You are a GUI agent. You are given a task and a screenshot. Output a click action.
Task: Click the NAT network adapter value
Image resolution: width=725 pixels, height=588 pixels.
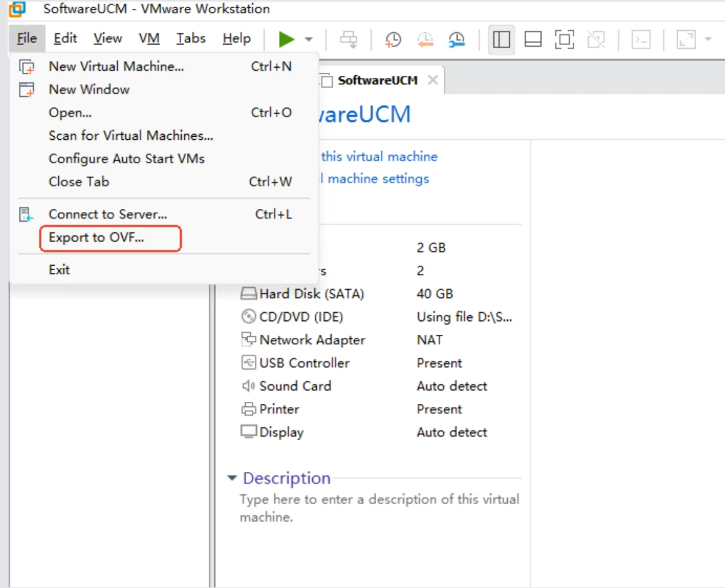click(429, 341)
